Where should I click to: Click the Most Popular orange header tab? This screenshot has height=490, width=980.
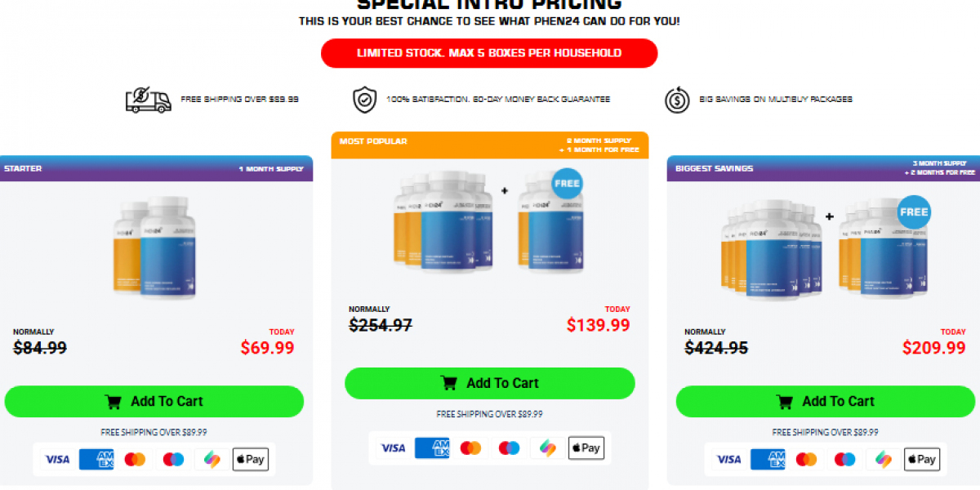coord(489,145)
